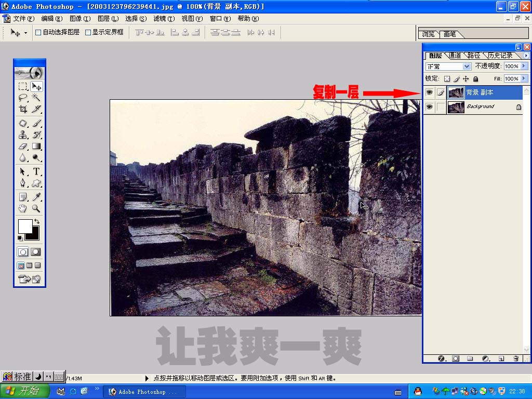Enable the 显示定界框 checkbox
Image resolution: width=532 pixels, height=399 pixels.
88,32
